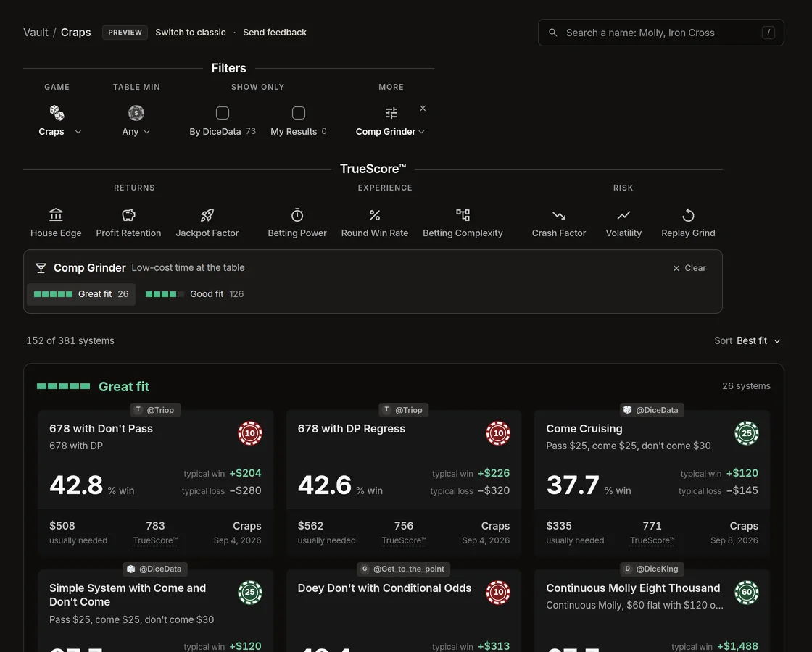Click the PREVIEW badge
Viewport: 812px width, 652px height.
point(125,32)
